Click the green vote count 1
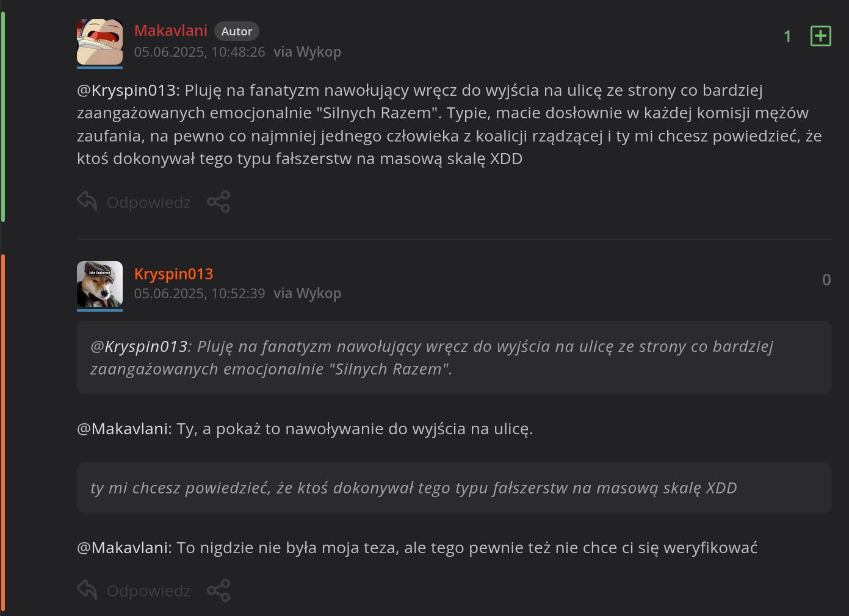The image size is (849, 616). coord(787,37)
